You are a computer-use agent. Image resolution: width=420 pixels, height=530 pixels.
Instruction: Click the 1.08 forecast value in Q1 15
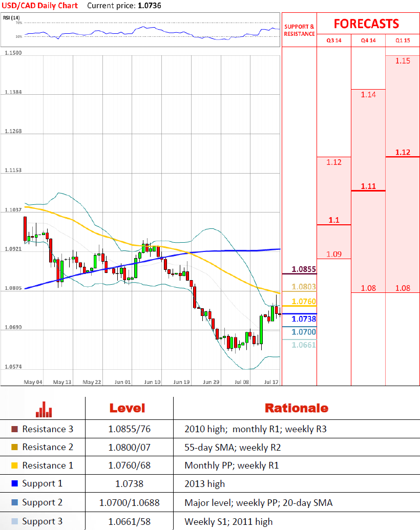pyautogui.click(x=403, y=288)
